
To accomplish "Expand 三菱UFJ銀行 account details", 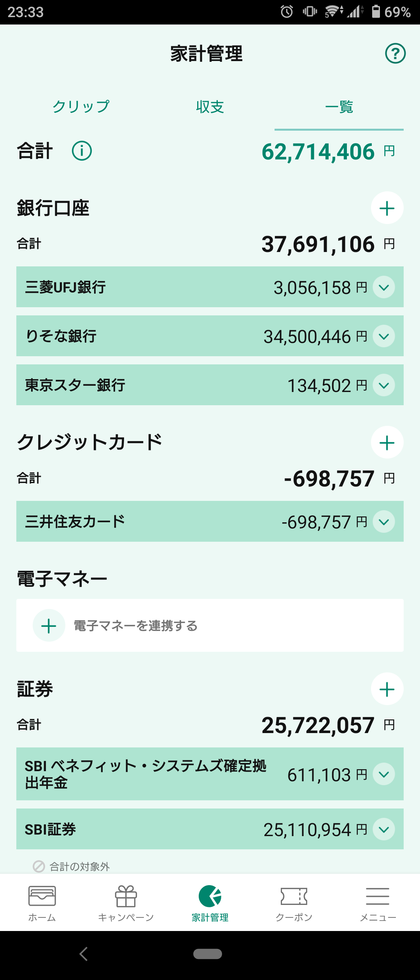I will [384, 287].
